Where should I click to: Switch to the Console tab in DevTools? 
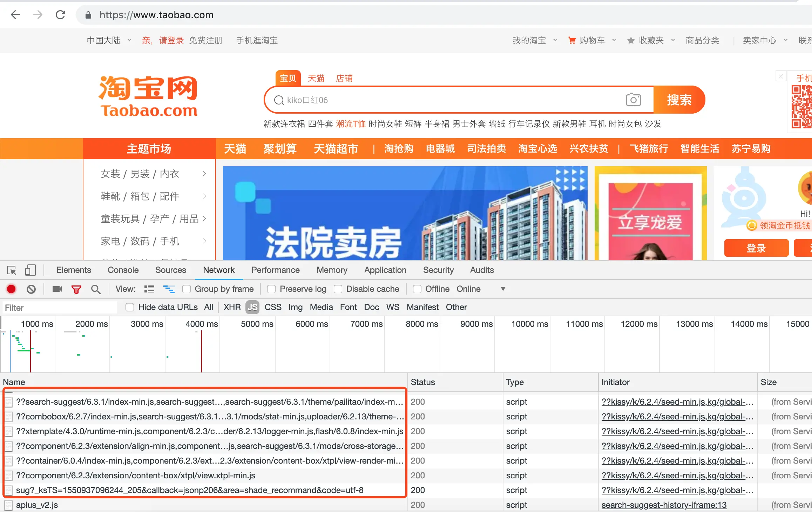click(x=123, y=270)
